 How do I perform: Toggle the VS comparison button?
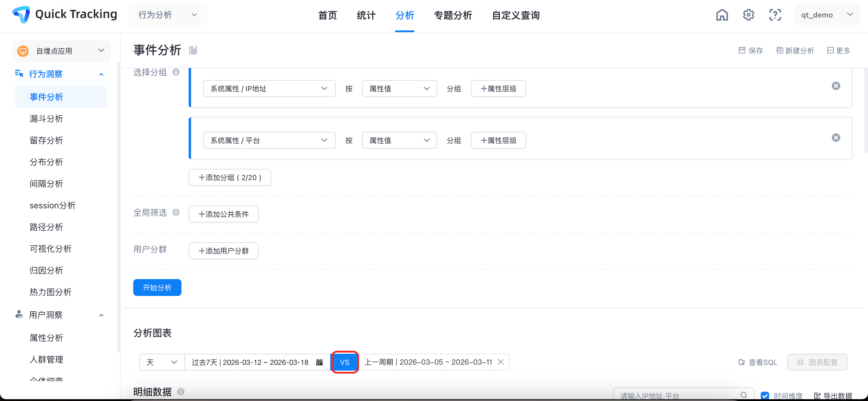(x=345, y=362)
